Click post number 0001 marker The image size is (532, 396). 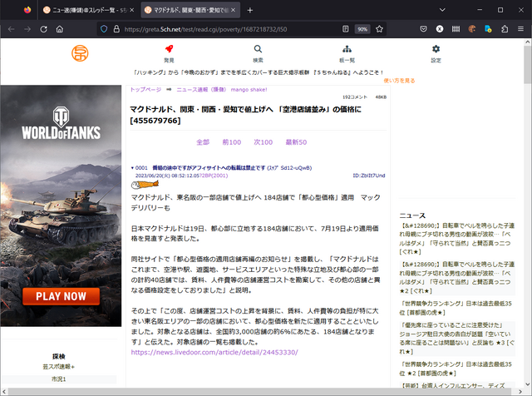140,168
